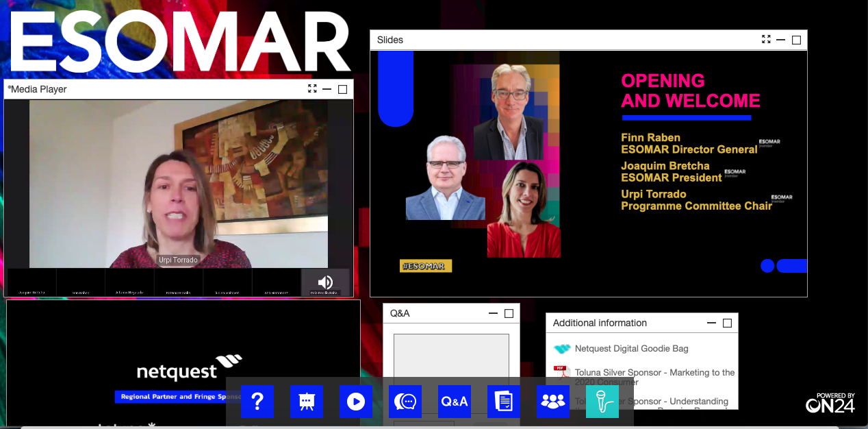Image resolution: width=868 pixels, height=429 pixels.
Task: Open the resources documents dock icon
Action: (x=504, y=402)
